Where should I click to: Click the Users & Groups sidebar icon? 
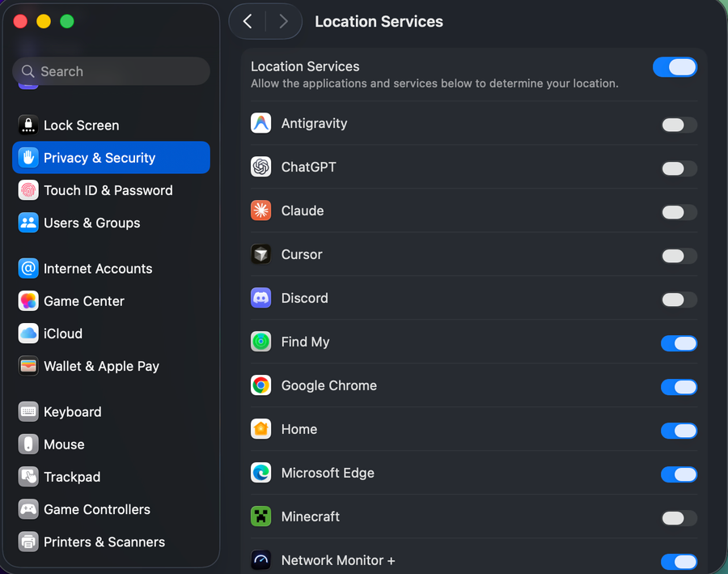pyautogui.click(x=28, y=223)
